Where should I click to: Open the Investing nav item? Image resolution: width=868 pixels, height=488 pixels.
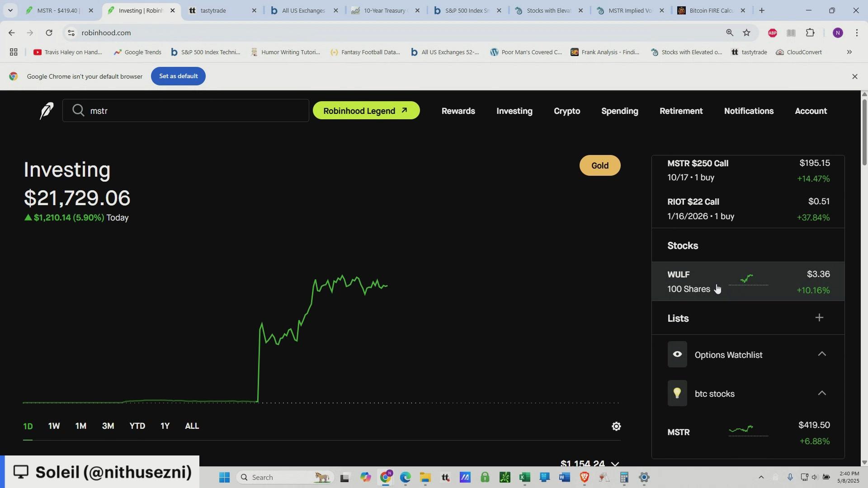click(x=514, y=111)
